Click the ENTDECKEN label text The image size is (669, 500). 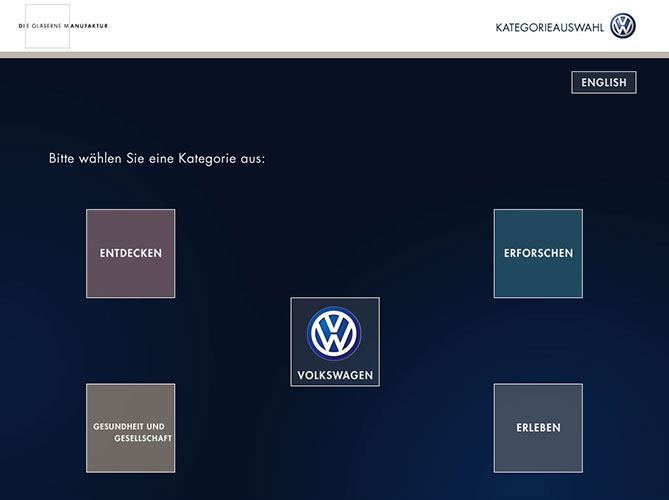click(x=130, y=253)
